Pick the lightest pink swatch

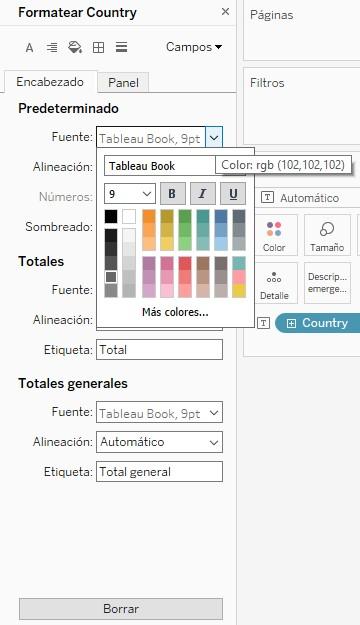(x=167, y=291)
